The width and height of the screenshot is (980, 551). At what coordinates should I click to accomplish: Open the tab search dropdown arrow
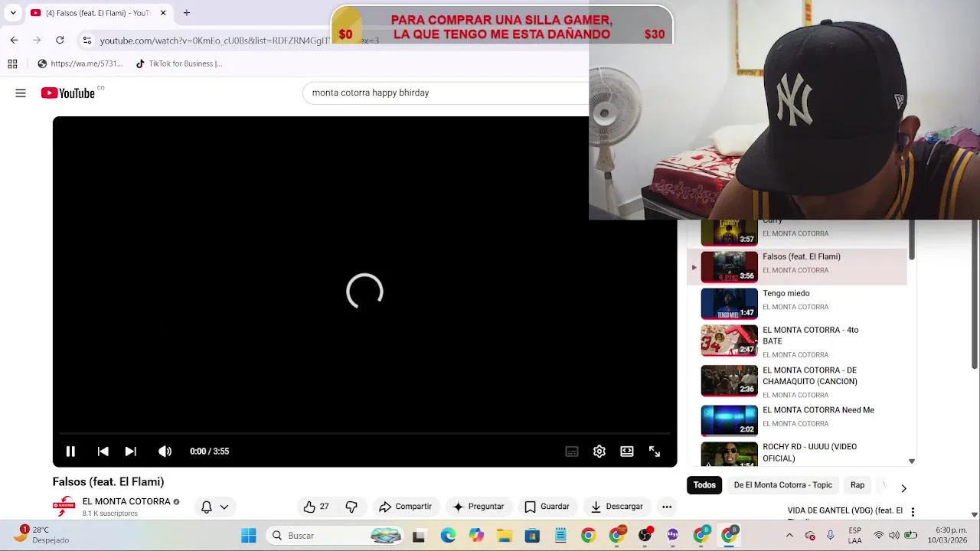coord(12,13)
